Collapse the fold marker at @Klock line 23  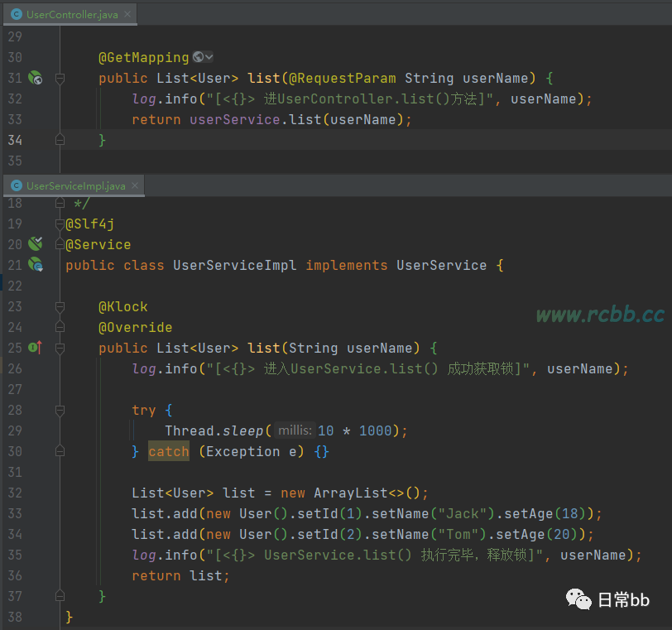pyautogui.click(x=60, y=307)
